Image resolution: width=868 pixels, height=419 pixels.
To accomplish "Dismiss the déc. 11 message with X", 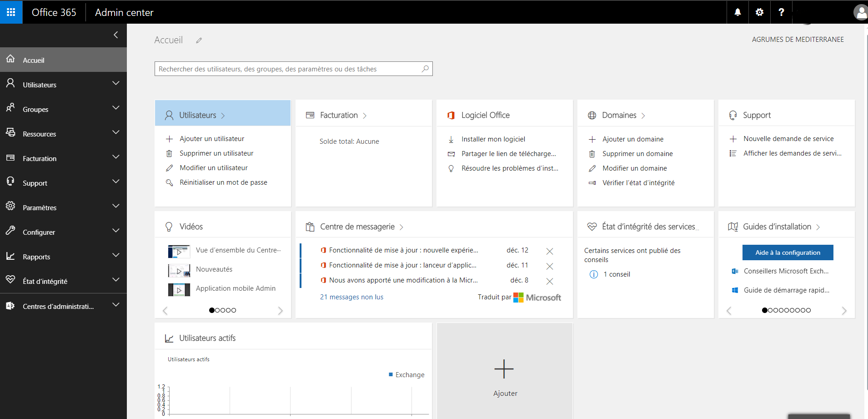I will point(549,266).
